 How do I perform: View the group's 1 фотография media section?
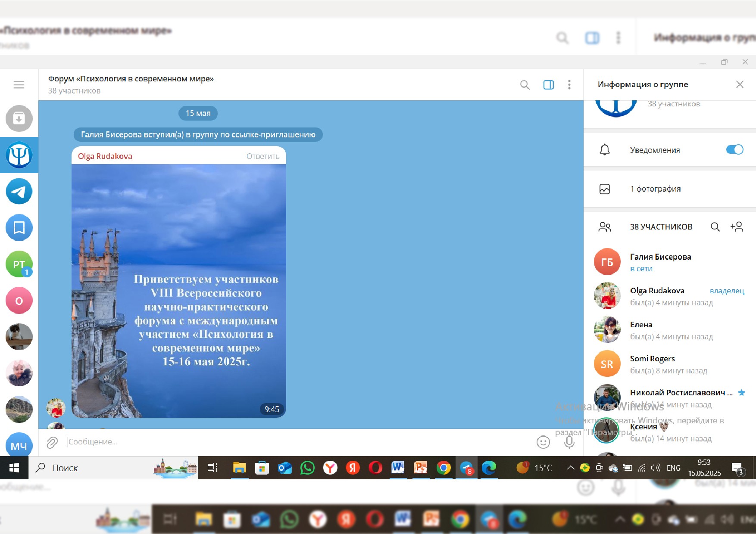[656, 189]
